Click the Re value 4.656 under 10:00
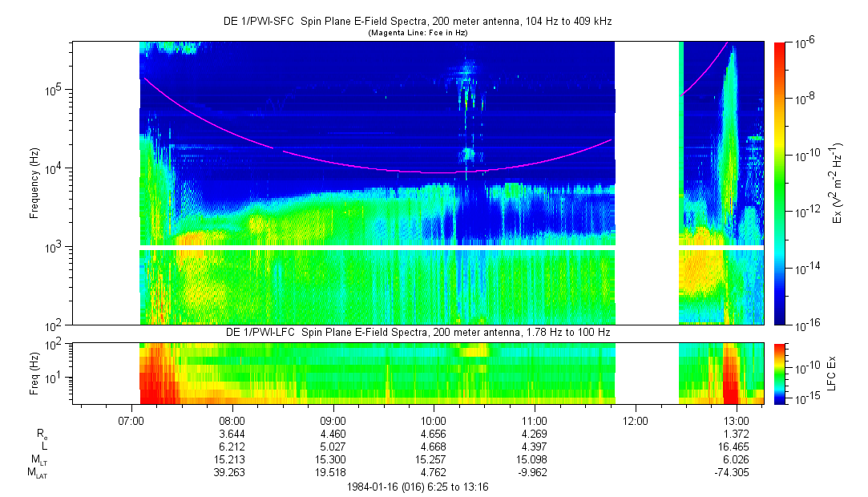Screen dimensions: 868x497 point(434,433)
